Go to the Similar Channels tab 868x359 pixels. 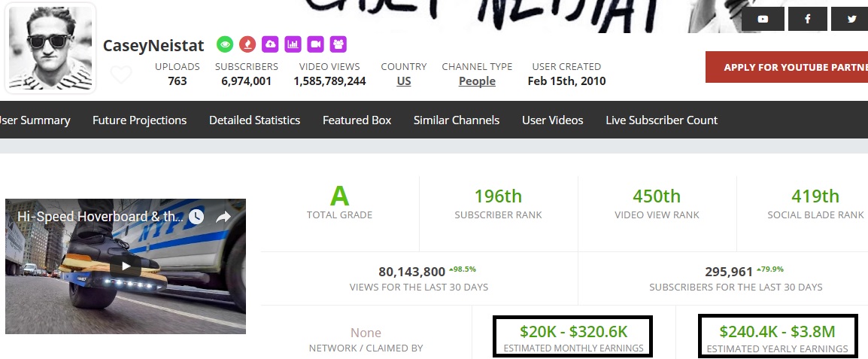(x=456, y=120)
